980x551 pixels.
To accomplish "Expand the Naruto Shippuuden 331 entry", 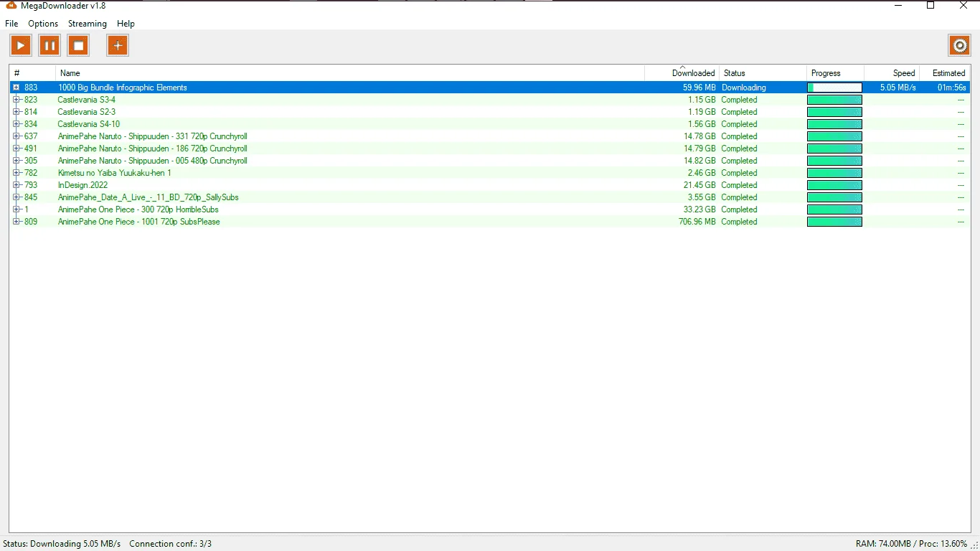I will click(x=17, y=136).
